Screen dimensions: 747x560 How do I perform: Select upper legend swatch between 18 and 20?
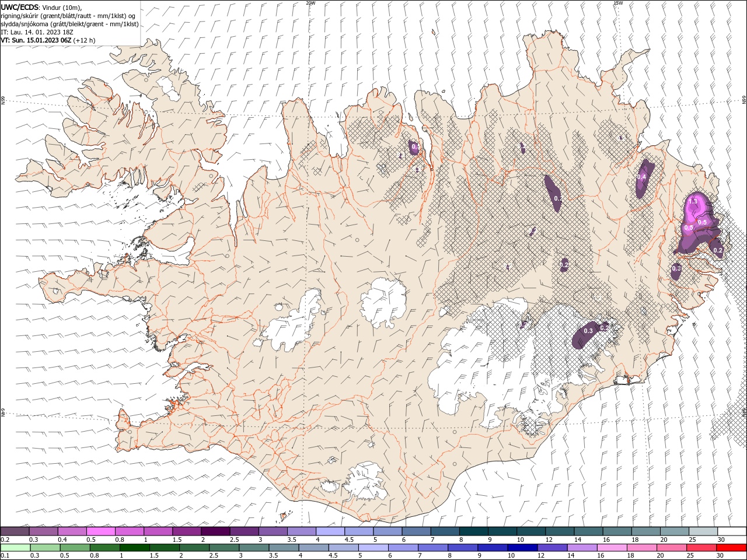coord(645,531)
